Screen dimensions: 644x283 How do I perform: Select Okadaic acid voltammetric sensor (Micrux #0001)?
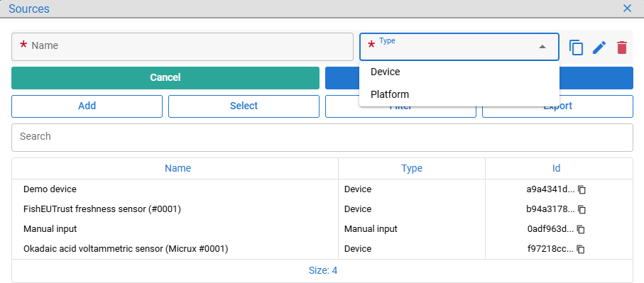[x=322, y=248]
